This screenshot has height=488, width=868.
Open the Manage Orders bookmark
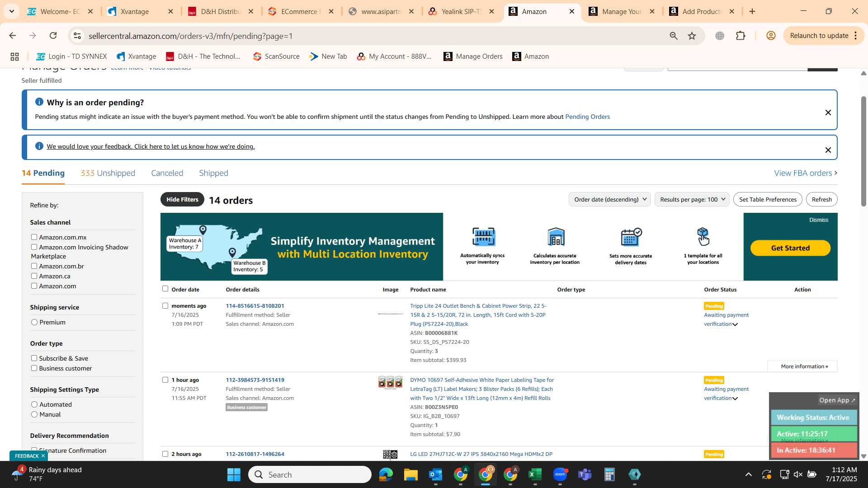click(473, 56)
